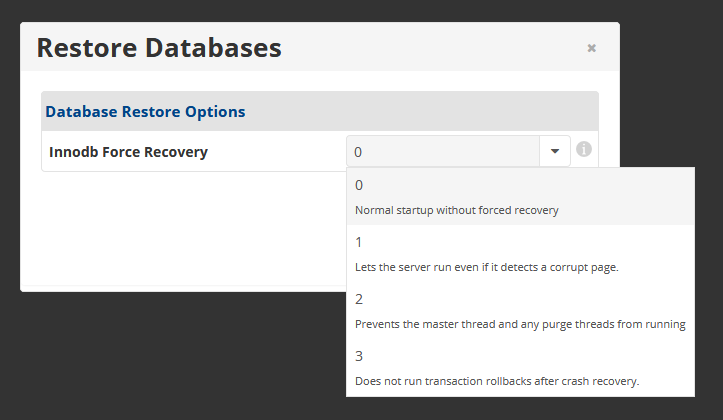Click the Database Restore Options header
Image resolution: width=723 pixels, height=420 pixels.
tap(145, 112)
